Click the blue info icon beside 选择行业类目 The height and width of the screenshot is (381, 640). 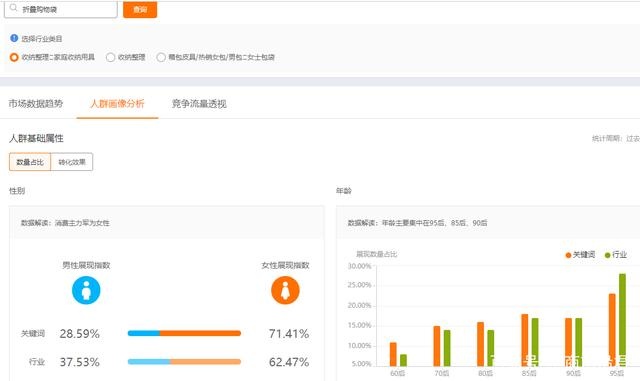pyautogui.click(x=14, y=38)
